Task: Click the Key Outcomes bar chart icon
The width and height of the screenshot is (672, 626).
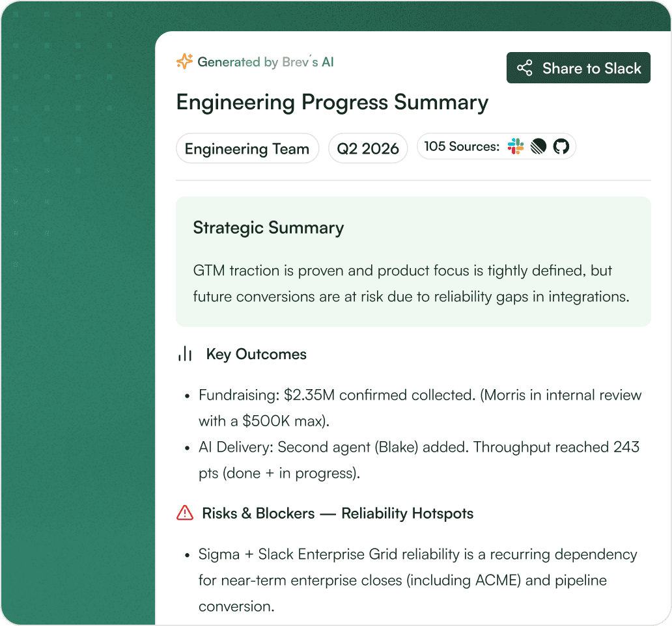Action: [185, 354]
